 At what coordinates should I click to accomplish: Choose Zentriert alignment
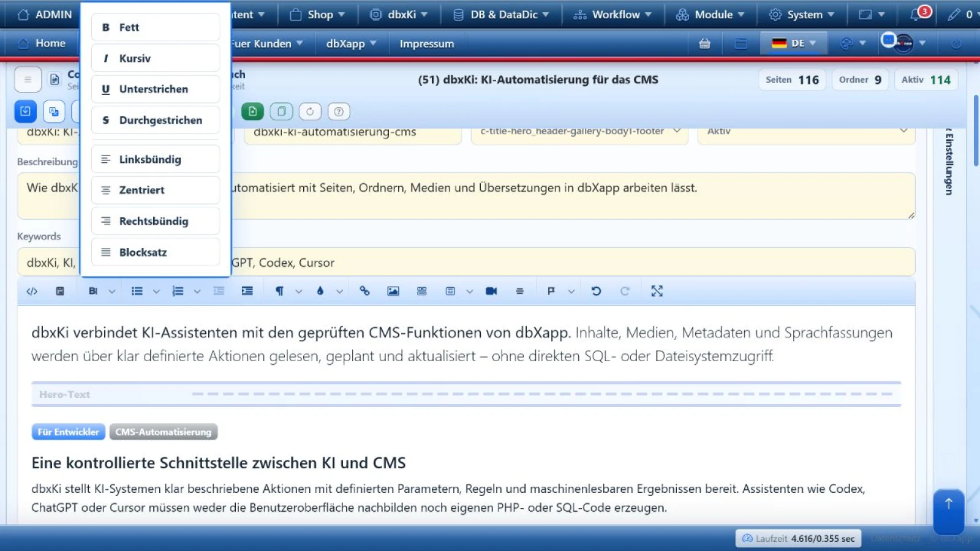(x=156, y=190)
